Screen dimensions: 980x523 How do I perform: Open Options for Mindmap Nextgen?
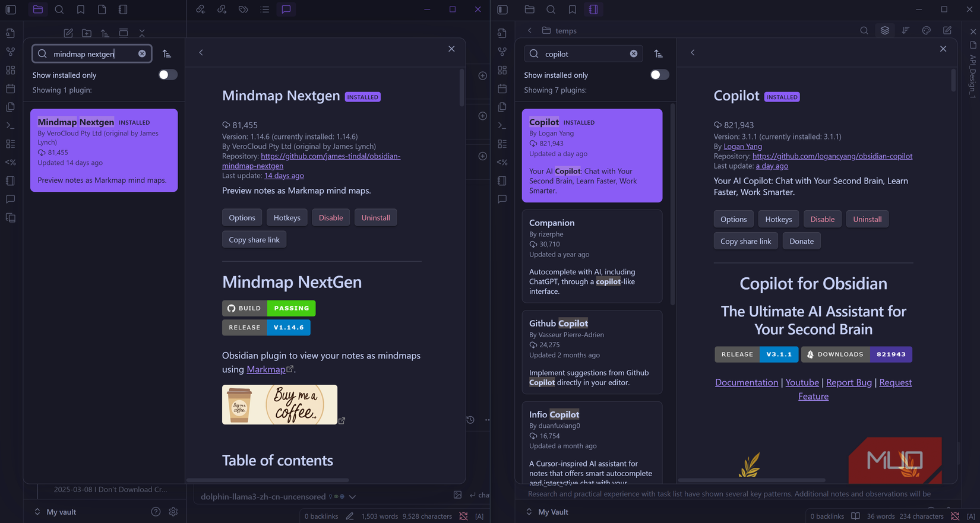242,218
